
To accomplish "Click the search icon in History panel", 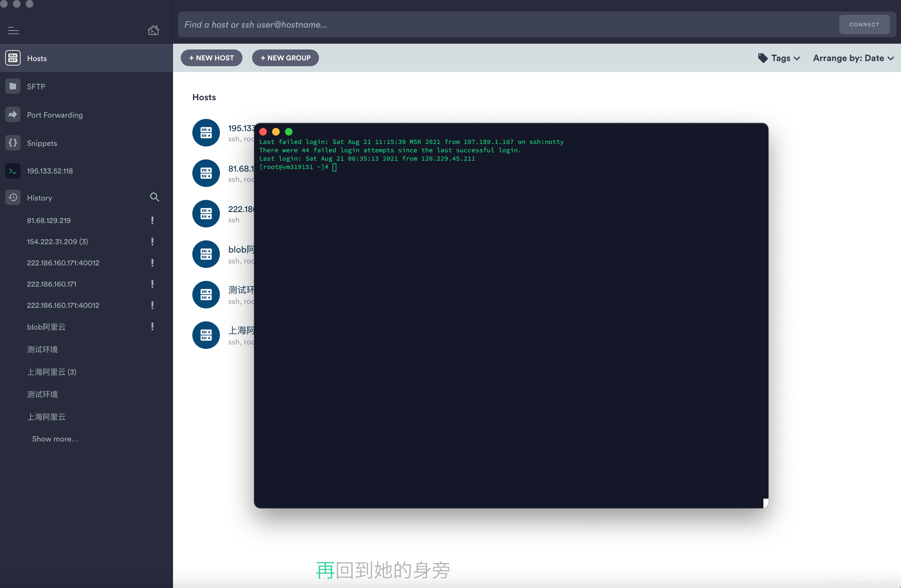I will pos(154,197).
